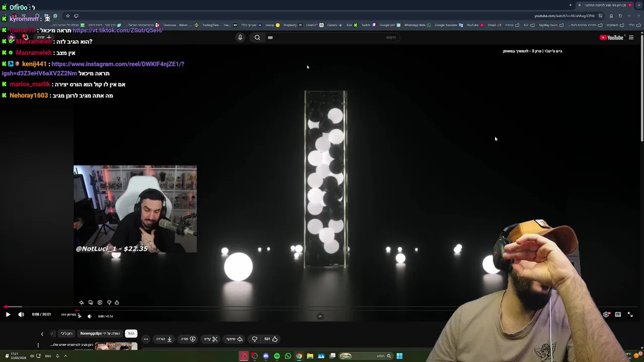
Task: Click the YouTube search magnifier icon
Action: (257, 37)
